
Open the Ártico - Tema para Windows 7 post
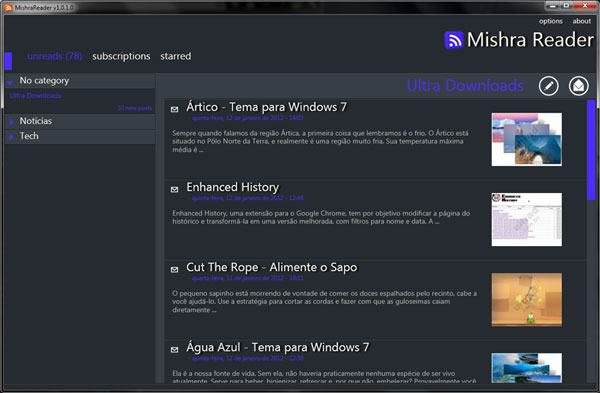[x=266, y=107]
